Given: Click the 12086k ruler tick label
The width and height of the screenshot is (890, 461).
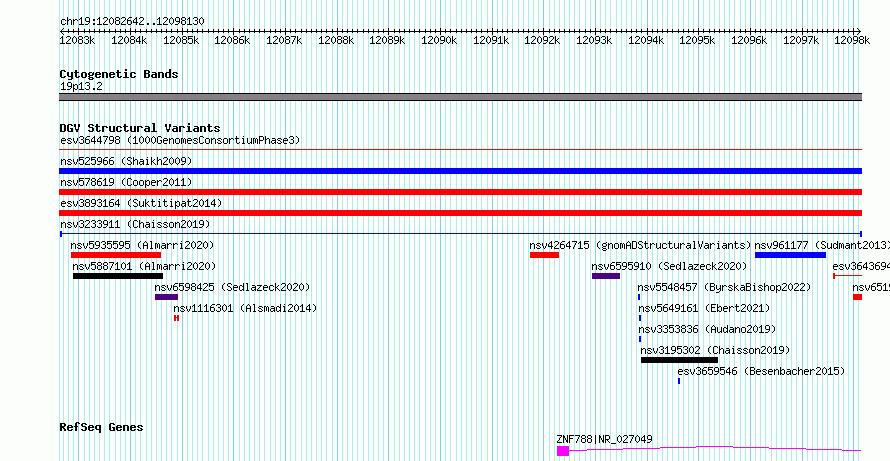Looking at the screenshot, I should 232,40.
